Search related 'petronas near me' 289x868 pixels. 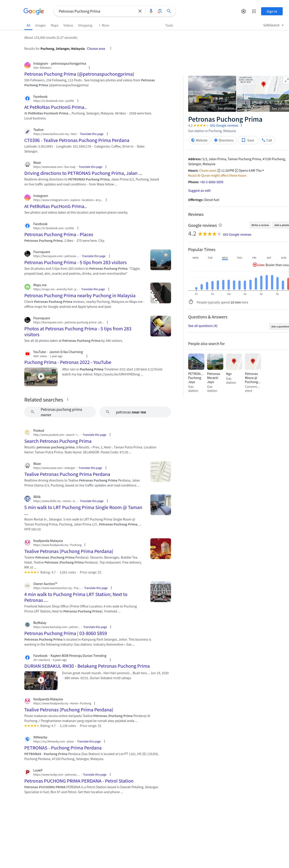(x=135, y=412)
